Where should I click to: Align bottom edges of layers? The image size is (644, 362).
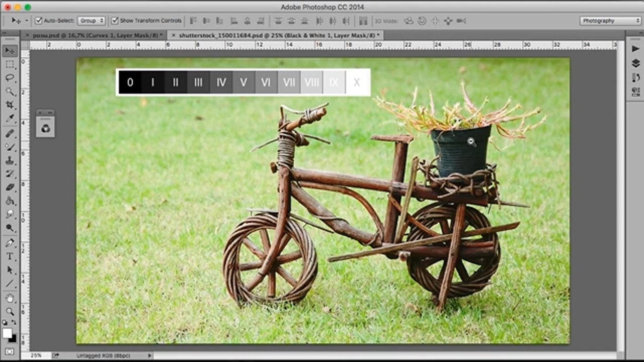[220, 21]
